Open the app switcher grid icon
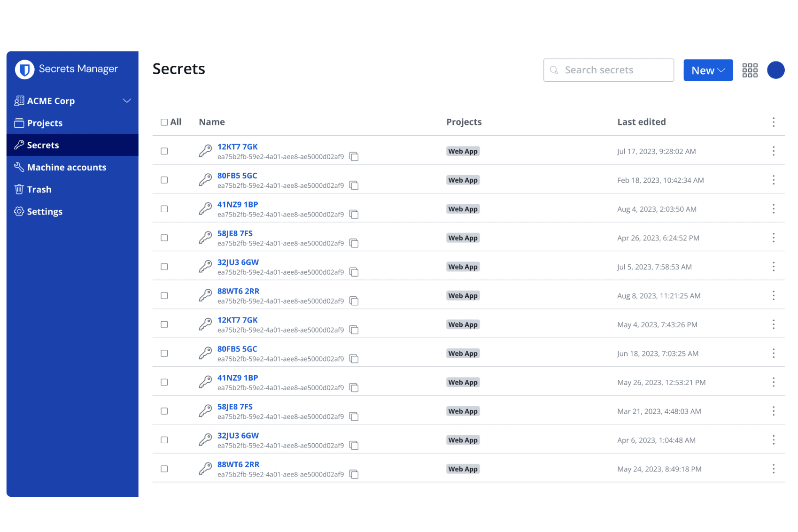Image resolution: width=798 pixels, height=532 pixels. [750, 70]
